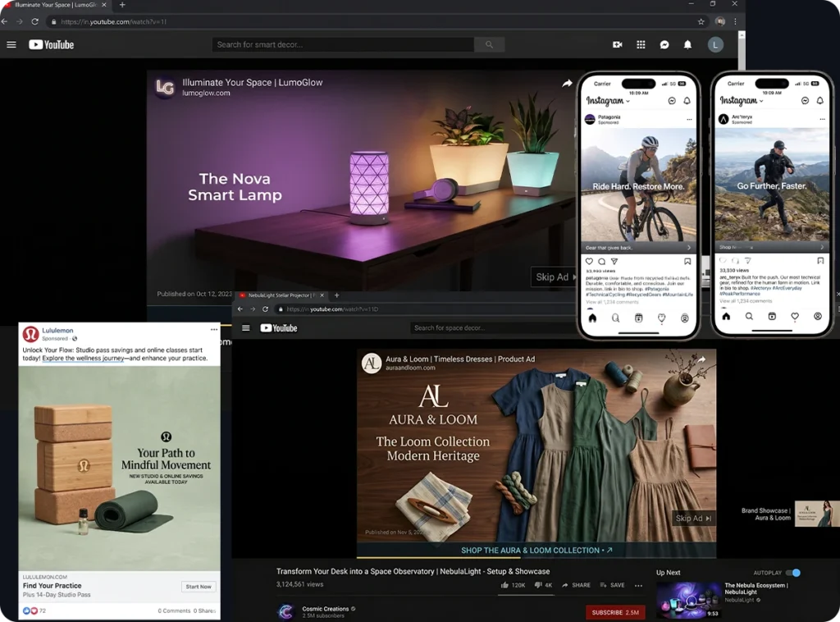The image size is (840, 622).
Task: Open the hamburger menu in the NebulaLight YouTube window
Action: tap(246, 328)
